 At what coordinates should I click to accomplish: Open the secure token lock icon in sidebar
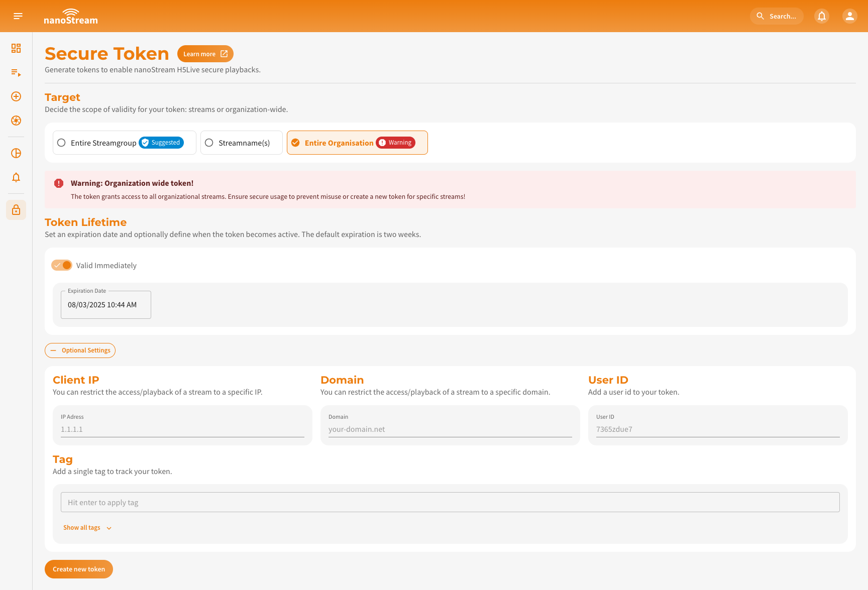point(16,209)
